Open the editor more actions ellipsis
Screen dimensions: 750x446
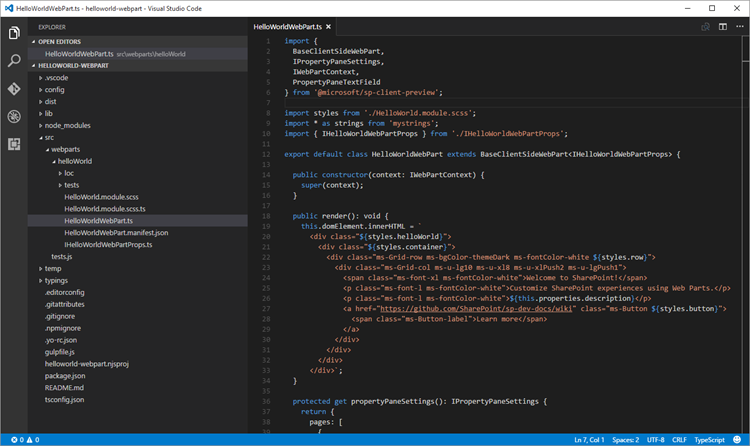pyautogui.click(x=739, y=27)
